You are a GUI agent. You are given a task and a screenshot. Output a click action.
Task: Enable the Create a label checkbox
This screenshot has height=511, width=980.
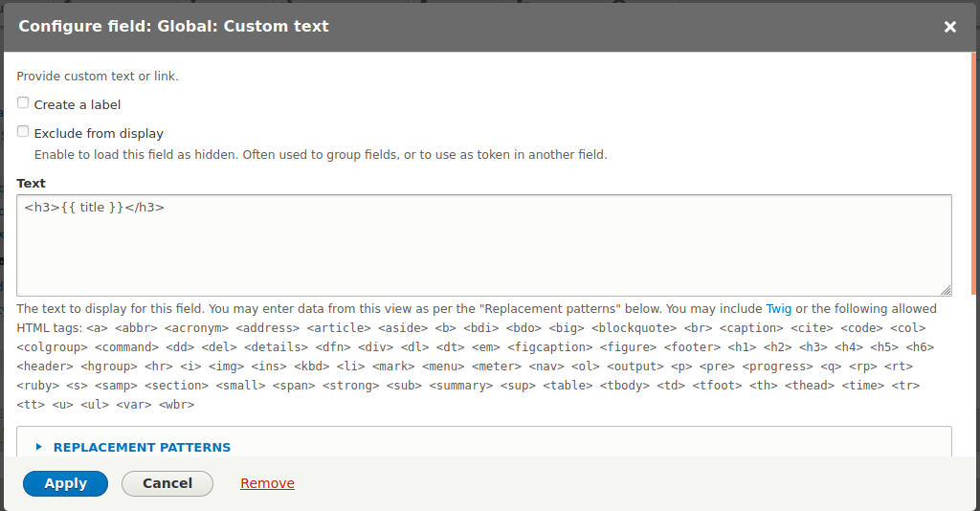(x=23, y=103)
